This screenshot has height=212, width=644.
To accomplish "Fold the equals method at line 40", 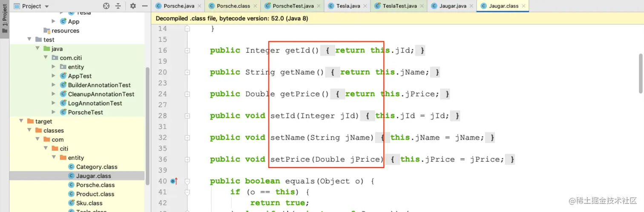I will click(x=187, y=181).
